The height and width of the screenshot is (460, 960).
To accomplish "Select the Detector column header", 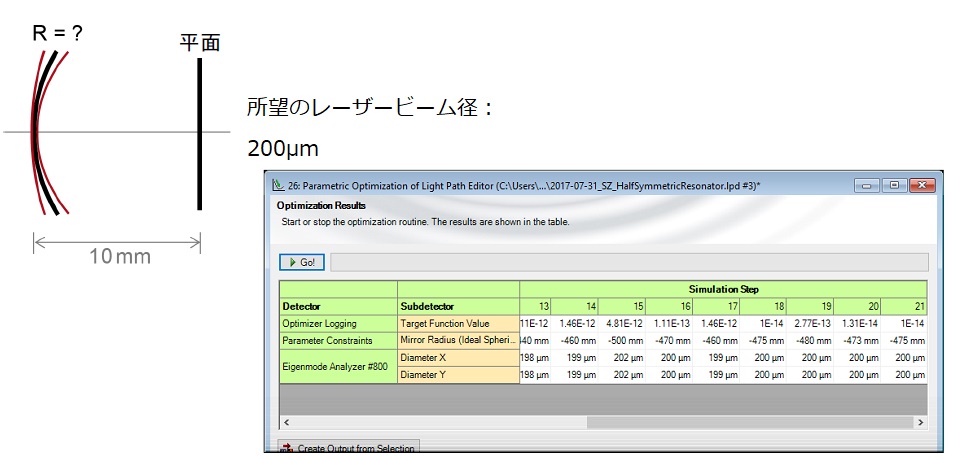I will tap(337, 306).
